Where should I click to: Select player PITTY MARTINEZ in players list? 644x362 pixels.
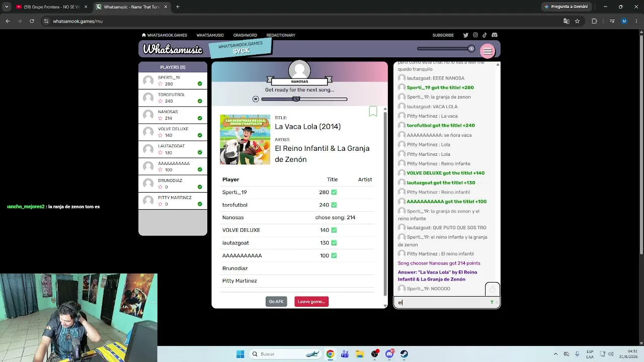[x=173, y=201]
